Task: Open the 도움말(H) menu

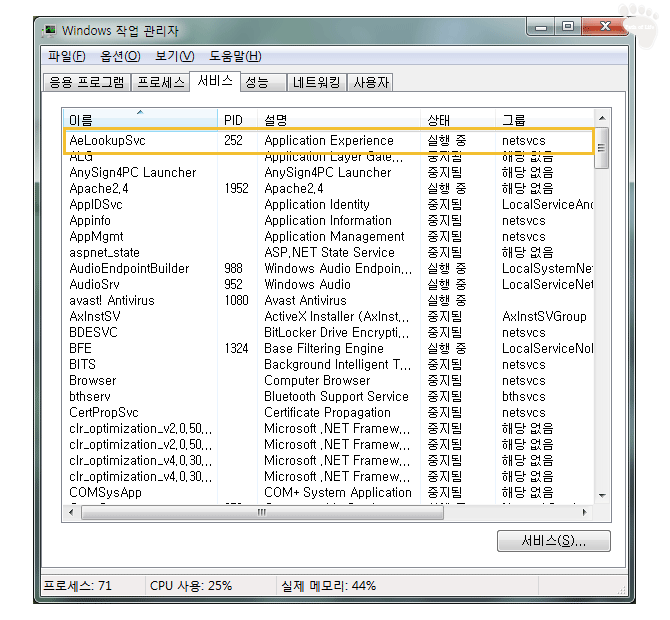Action: tap(235, 56)
